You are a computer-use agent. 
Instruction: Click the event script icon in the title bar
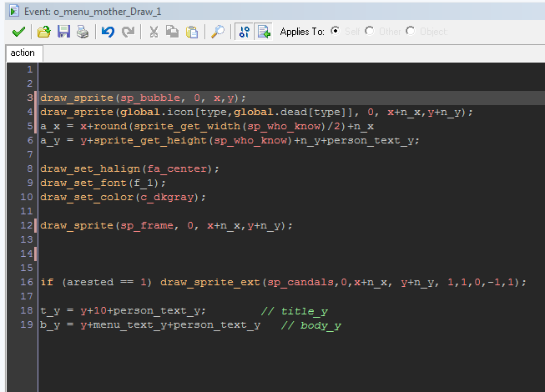[14, 11]
